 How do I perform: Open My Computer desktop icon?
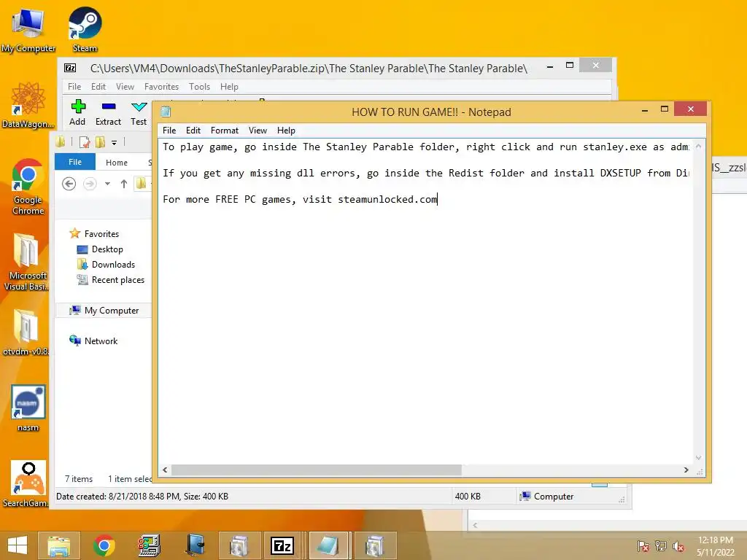[28, 29]
